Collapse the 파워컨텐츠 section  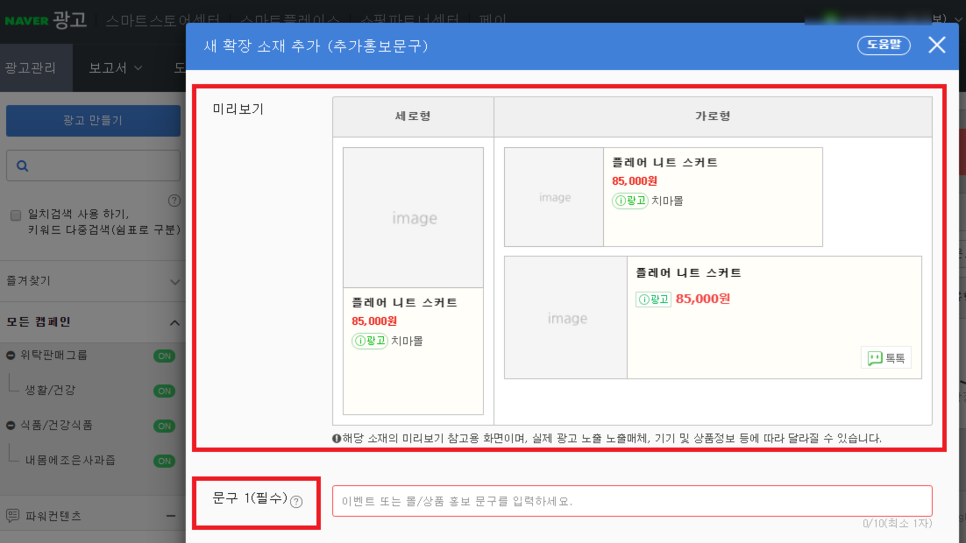171,516
